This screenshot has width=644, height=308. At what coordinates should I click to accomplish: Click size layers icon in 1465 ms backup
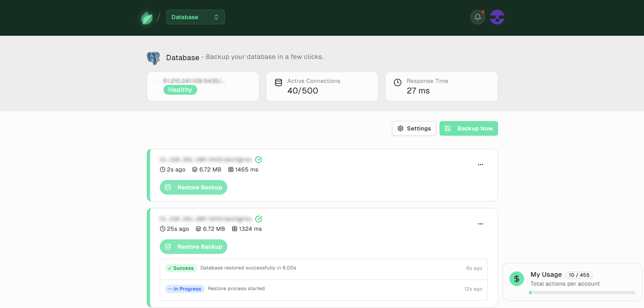[x=195, y=169]
